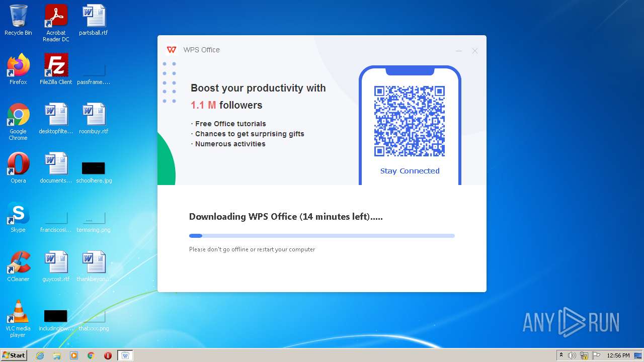Launch Opera desktop shortcut
The width and height of the screenshot is (644, 362).
18,168
